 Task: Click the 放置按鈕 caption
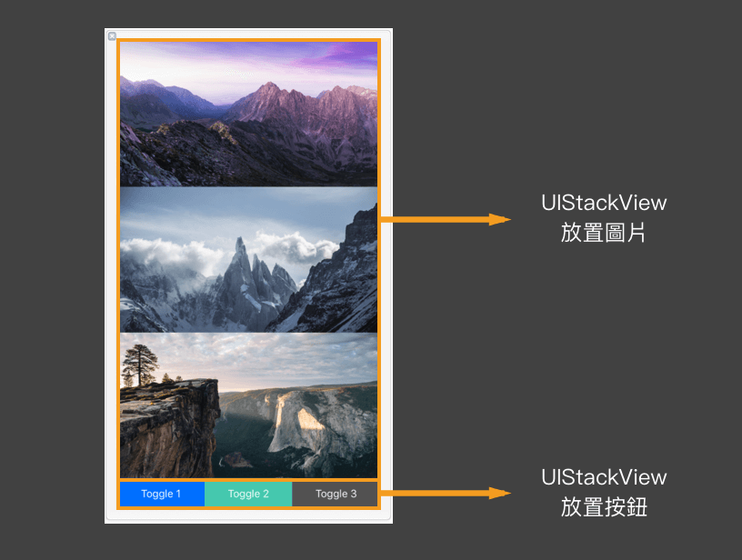pos(604,507)
